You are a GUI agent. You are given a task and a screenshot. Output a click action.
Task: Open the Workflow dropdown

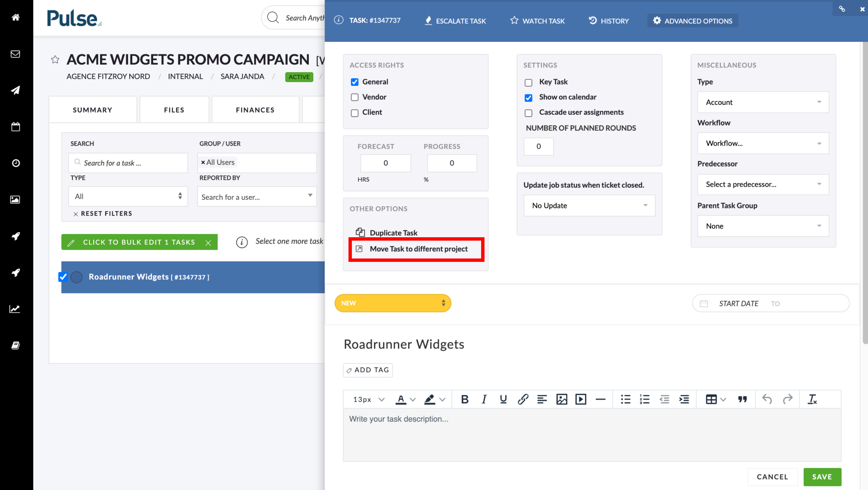763,143
